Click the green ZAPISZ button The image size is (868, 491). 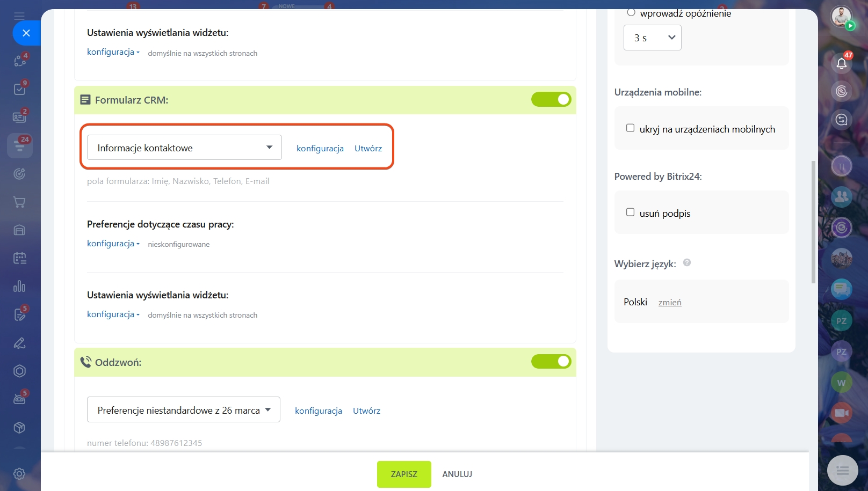pos(404,474)
